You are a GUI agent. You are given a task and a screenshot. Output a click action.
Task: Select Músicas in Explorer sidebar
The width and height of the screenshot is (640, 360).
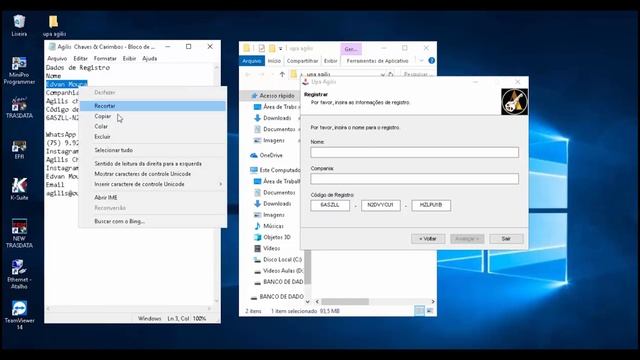click(269, 226)
